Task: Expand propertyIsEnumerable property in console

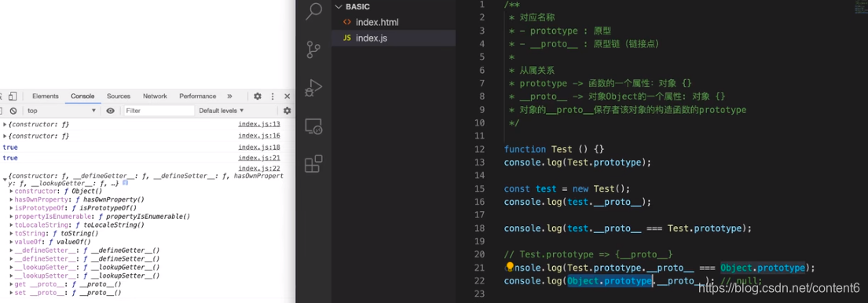Action: (x=12, y=217)
